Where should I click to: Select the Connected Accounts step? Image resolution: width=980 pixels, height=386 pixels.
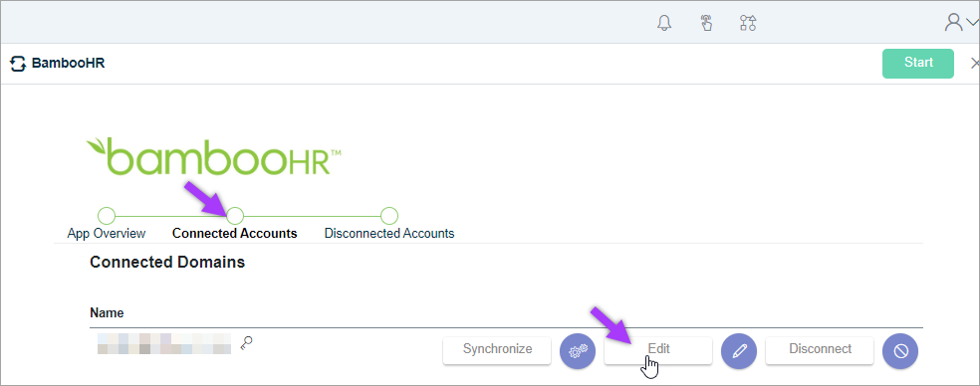pyautogui.click(x=234, y=234)
